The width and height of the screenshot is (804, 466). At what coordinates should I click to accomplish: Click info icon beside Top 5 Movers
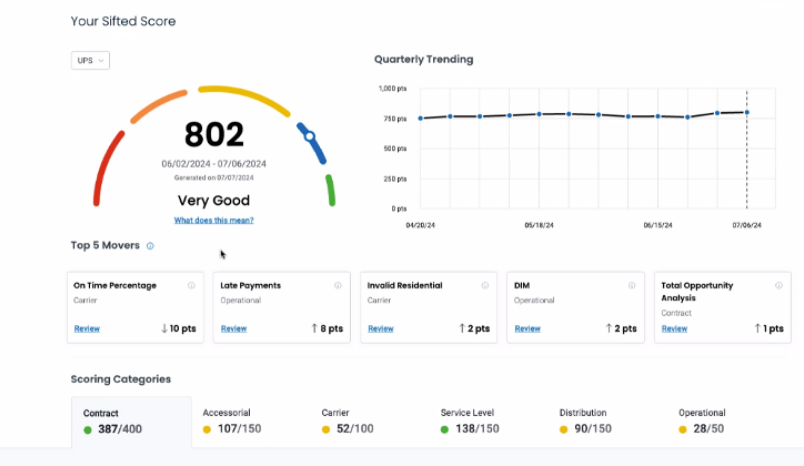(x=150, y=245)
